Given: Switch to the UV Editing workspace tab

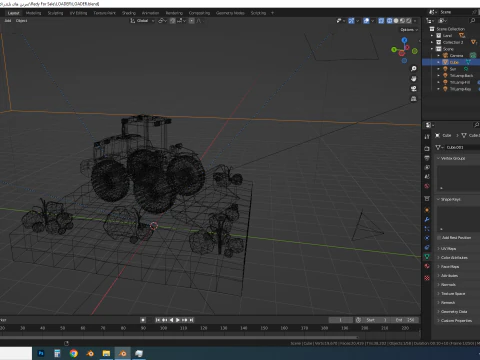Looking at the screenshot, I should tap(78, 13).
